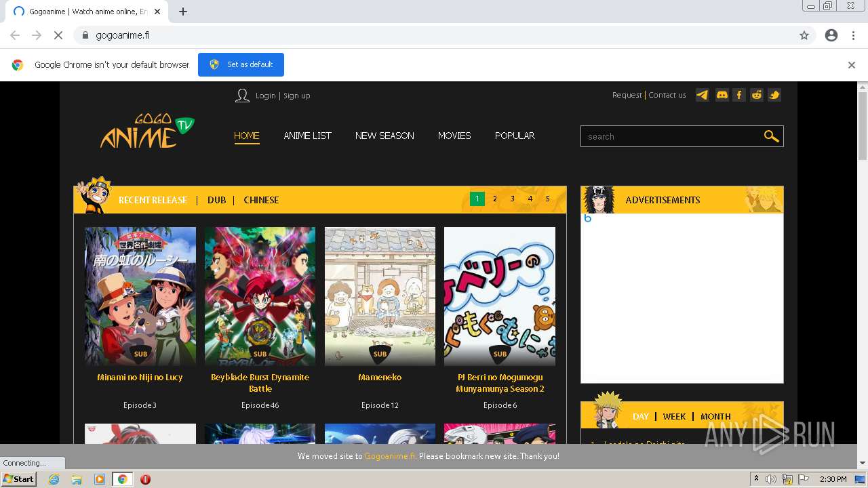Open the Opera taskbar icon

[x=145, y=479]
